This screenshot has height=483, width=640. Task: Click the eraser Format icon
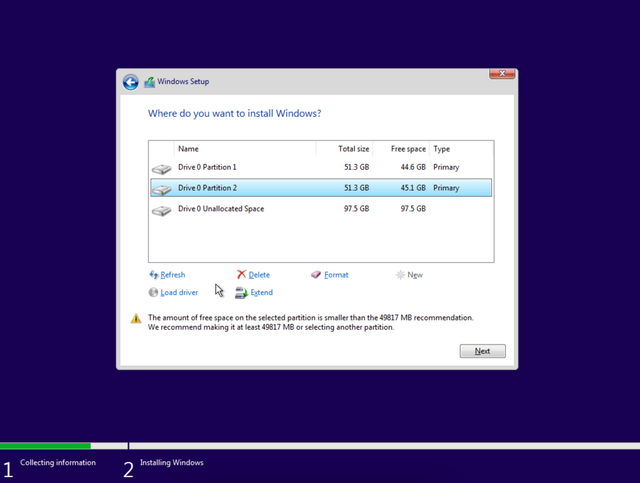pyautogui.click(x=316, y=275)
